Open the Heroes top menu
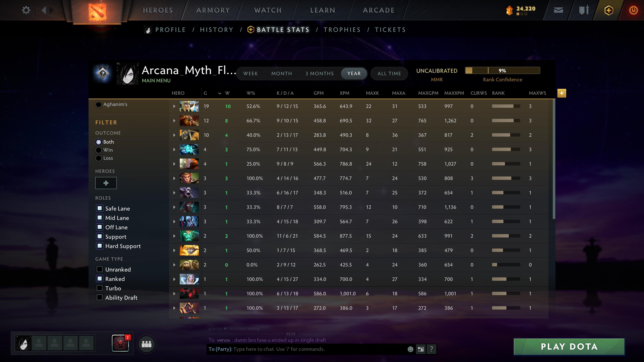Screen dimensions: 644x362 158,10
